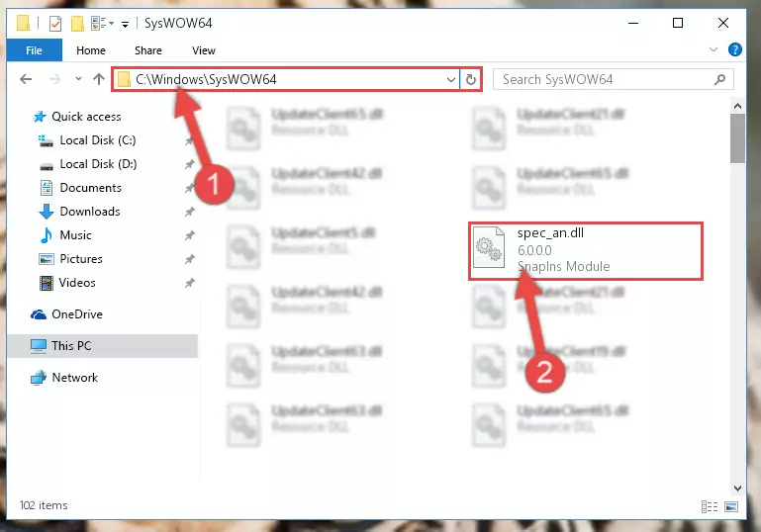Click the search magnifier icon
Screen dimensions: 761x532
coord(720,79)
